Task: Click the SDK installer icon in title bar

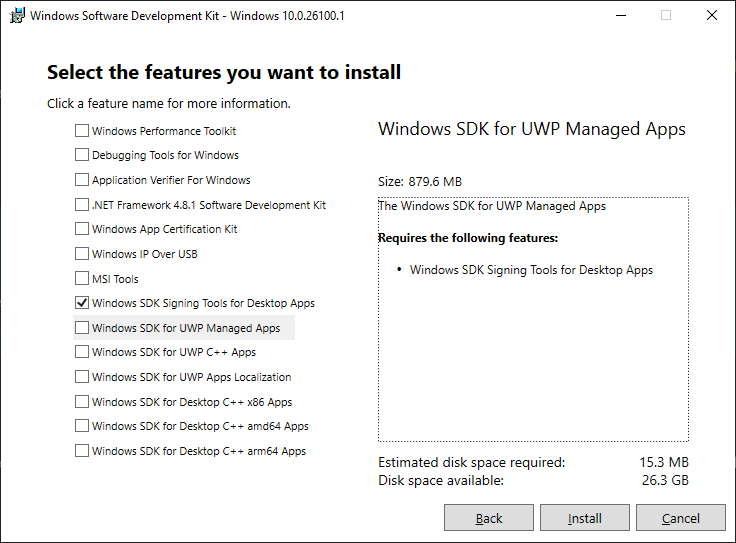Action: click(x=16, y=15)
